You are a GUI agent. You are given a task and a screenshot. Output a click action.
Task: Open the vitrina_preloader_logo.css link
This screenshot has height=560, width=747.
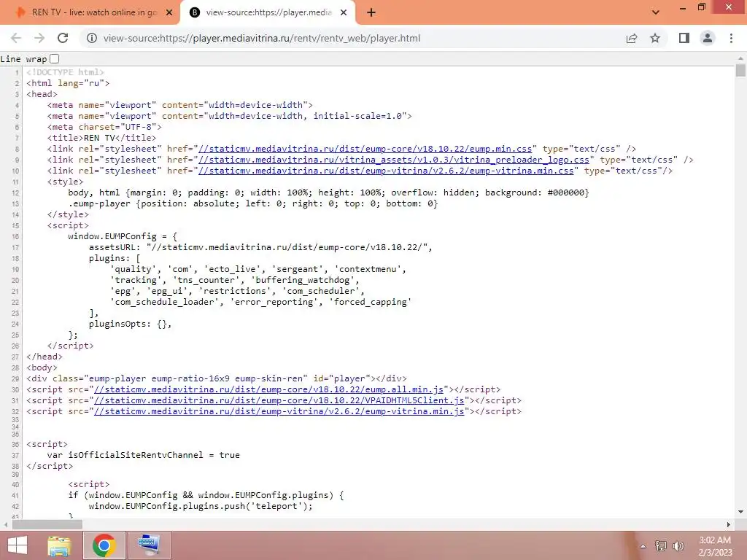coord(393,160)
